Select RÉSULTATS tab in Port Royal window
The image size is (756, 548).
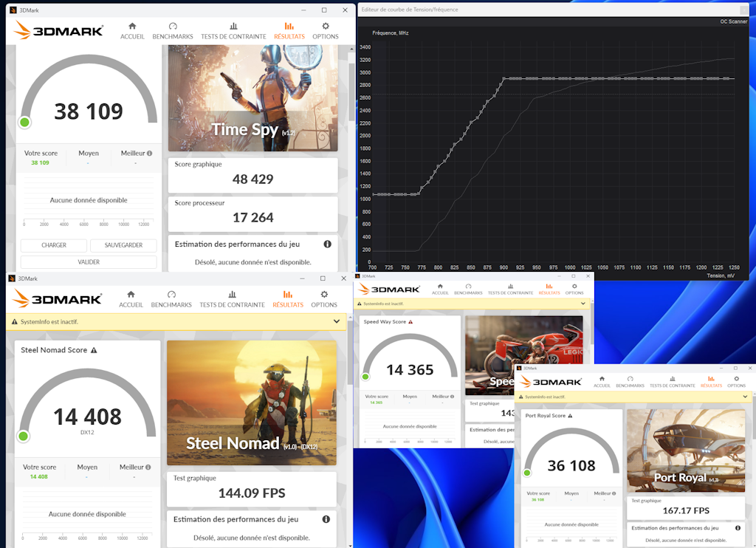click(x=711, y=382)
